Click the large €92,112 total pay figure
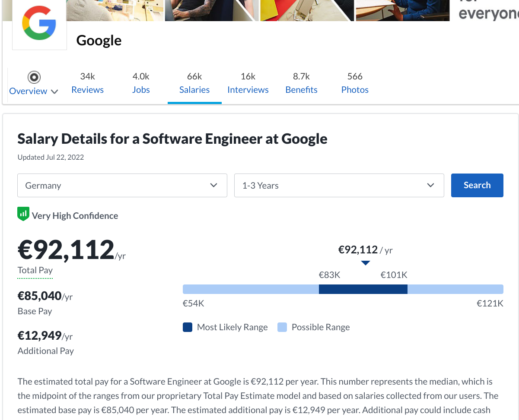519x420 pixels. tap(66, 250)
